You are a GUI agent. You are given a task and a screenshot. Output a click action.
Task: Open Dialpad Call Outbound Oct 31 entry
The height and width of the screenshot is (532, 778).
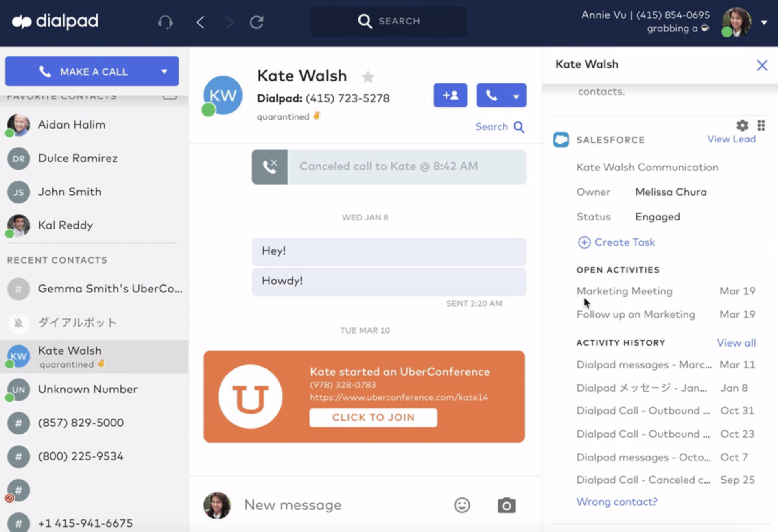point(665,411)
